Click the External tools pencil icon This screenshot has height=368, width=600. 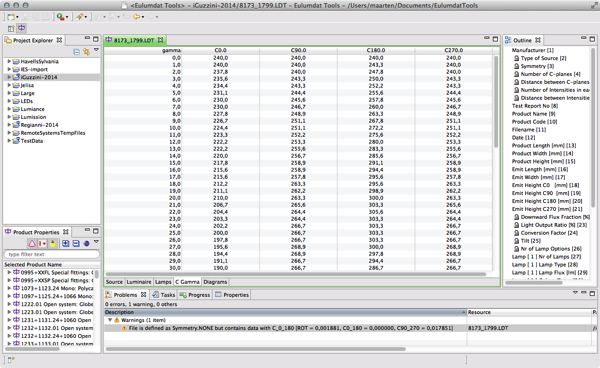pyautogui.click(x=79, y=17)
